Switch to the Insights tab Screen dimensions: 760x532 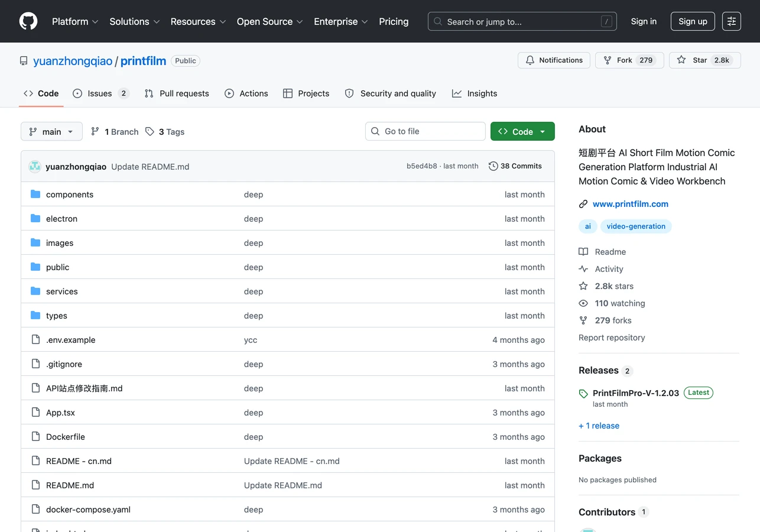(475, 93)
